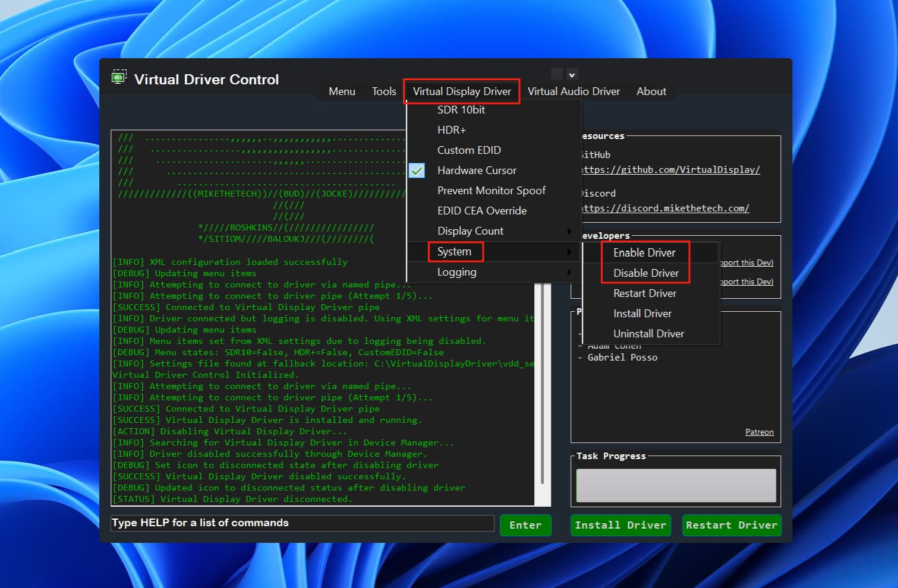
Task: Enable the HDR+ menu option
Action: click(451, 130)
